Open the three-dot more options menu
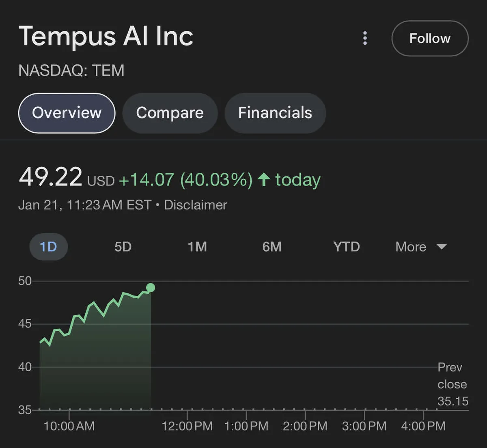487x448 pixels. pos(365,38)
